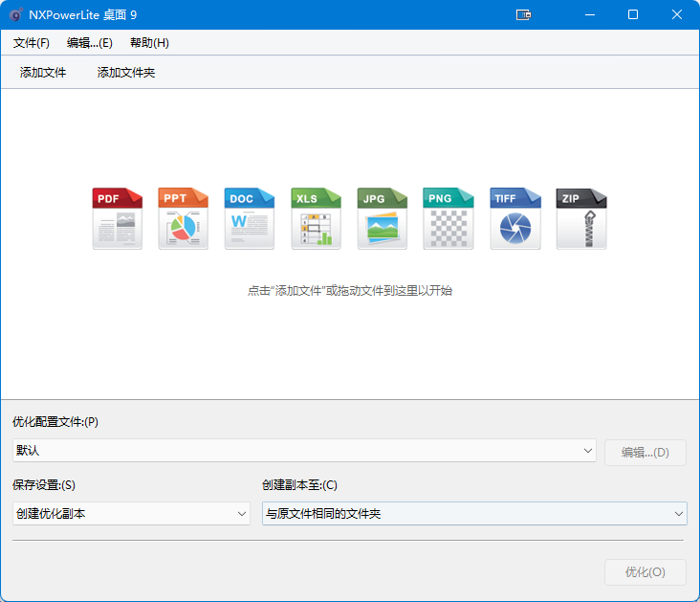700x602 pixels.
Task: Click the XLS spreadsheet icon
Action: point(316,218)
